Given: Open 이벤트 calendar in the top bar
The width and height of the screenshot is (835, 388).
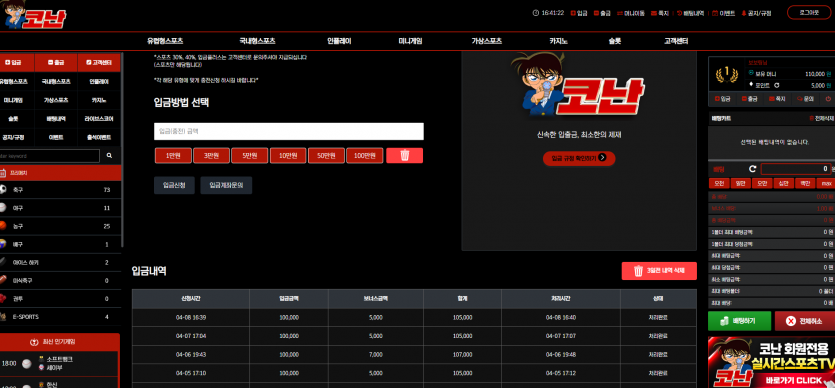Looking at the screenshot, I should pos(724,13).
